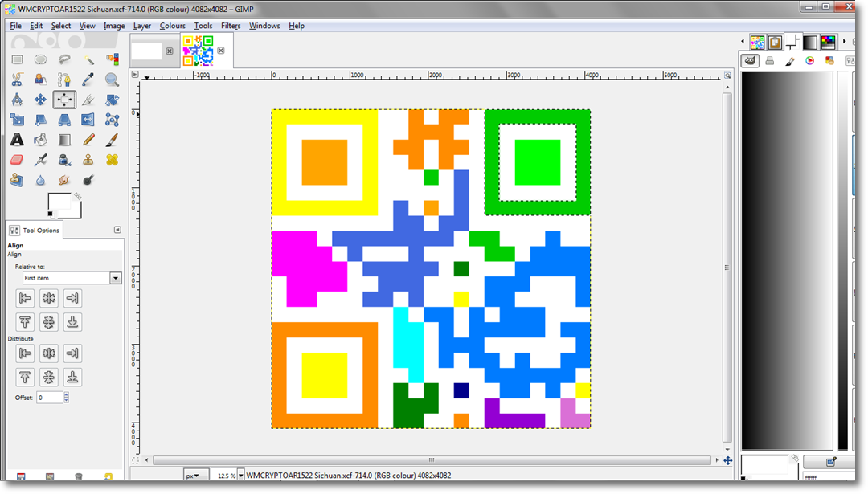Screen dimensions: 868x494
Task: Select the Crop tool
Action: pos(88,100)
